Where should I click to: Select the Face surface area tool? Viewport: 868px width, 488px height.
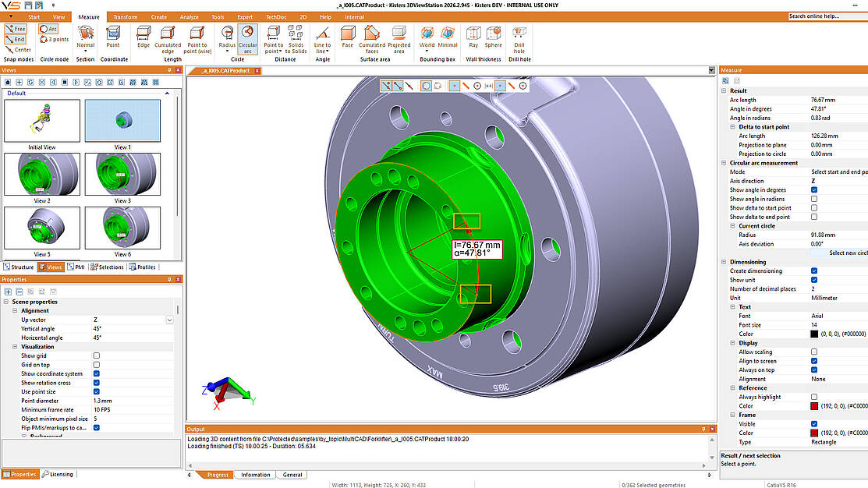point(348,37)
